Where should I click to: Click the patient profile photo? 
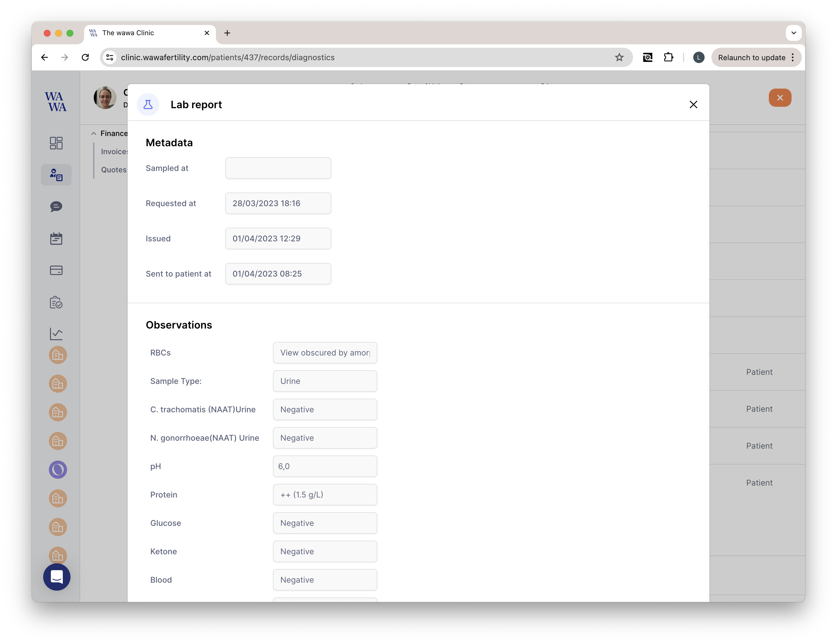[105, 98]
